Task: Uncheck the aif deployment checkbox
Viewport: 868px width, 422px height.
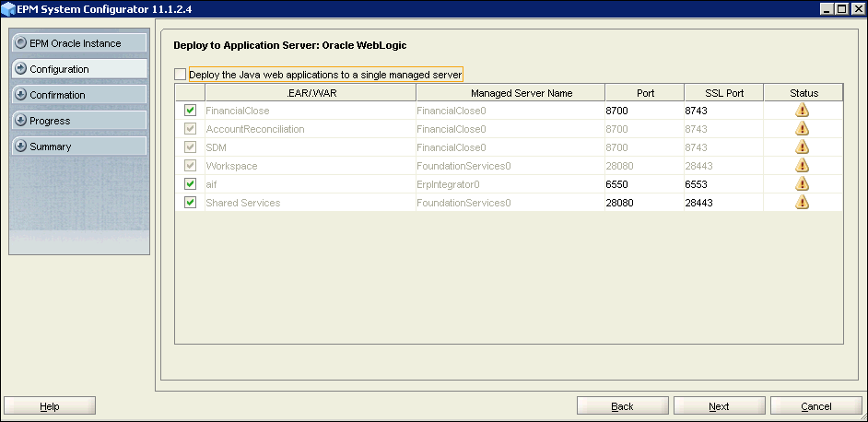Action: 191,183
